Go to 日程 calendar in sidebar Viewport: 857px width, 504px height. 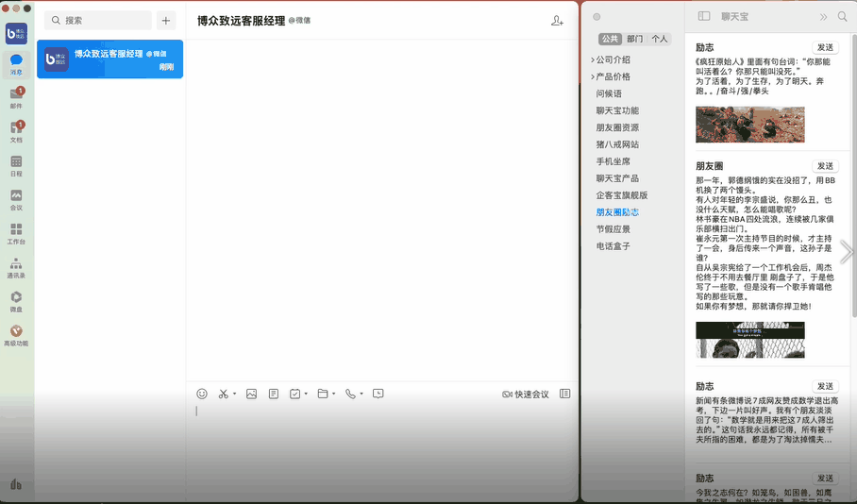(x=16, y=164)
